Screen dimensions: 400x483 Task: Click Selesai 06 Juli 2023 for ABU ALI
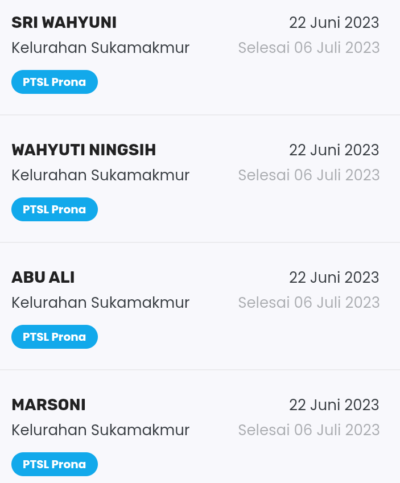tap(309, 302)
